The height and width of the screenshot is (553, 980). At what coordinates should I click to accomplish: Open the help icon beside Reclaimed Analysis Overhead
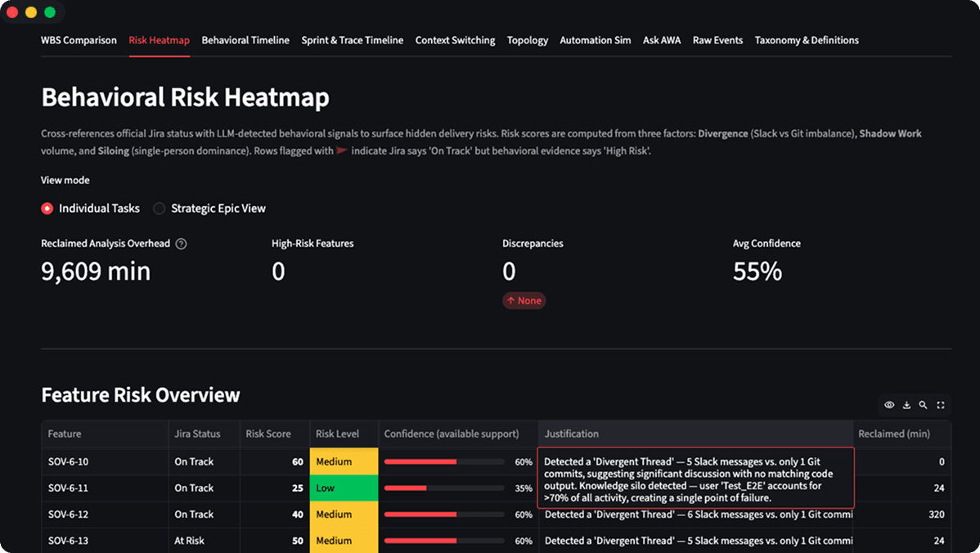point(182,244)
